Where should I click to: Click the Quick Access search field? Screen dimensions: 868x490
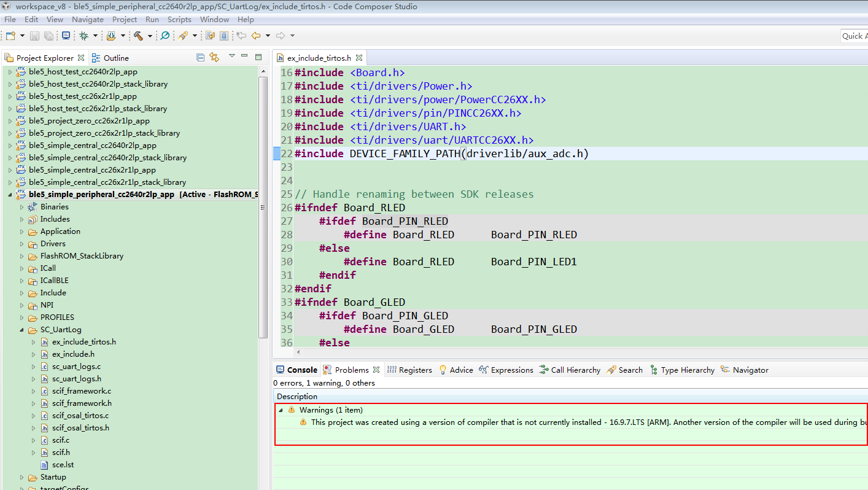click(854, 36)
